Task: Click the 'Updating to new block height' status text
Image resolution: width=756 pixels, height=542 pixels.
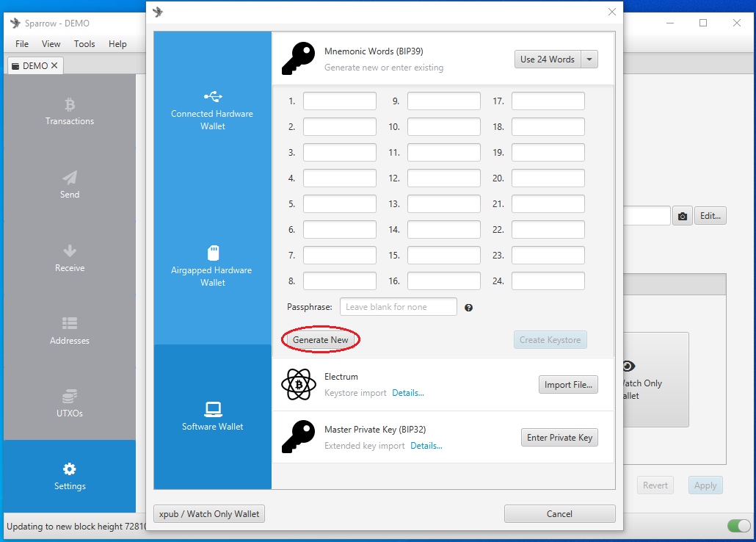Action: click(x=76, y=526)
